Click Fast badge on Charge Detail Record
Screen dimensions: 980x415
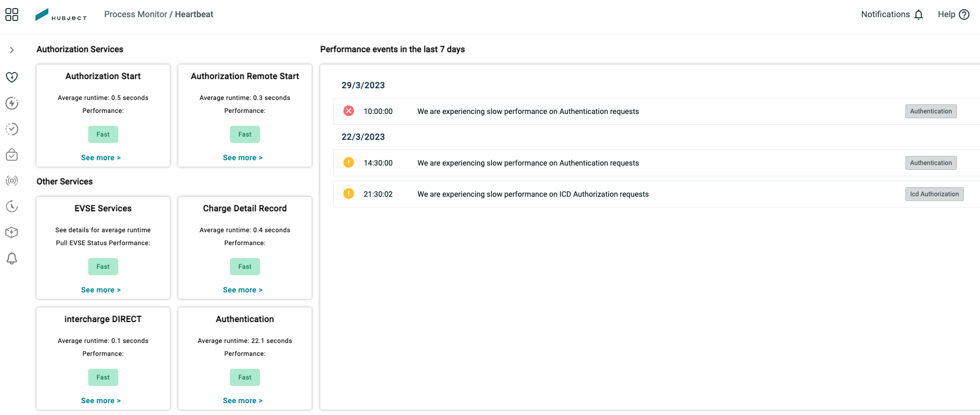click(245, 267)
